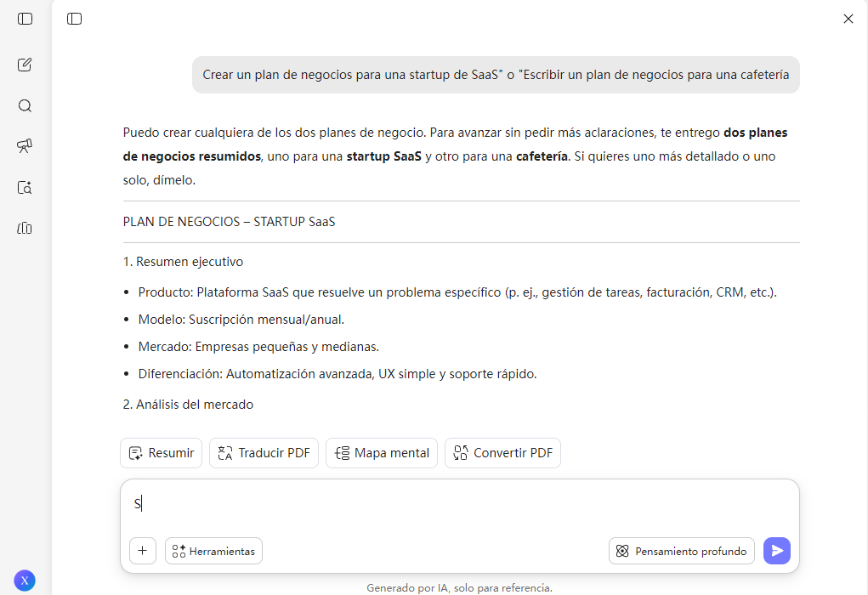Click the telescope discover icon
This screenshot has width=868, height=595.
(x=25, y=146)
